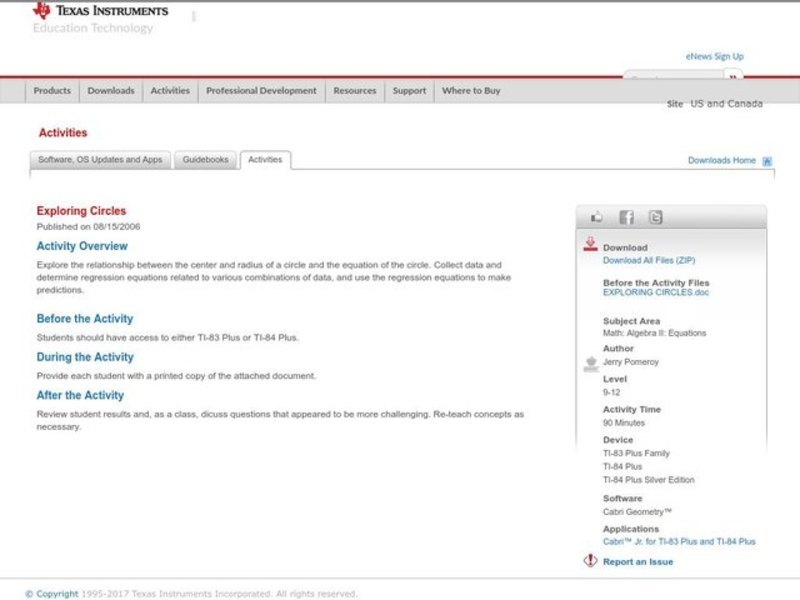
Task: Click the thumbs-up like icon
Action: (x=597, y=217)
